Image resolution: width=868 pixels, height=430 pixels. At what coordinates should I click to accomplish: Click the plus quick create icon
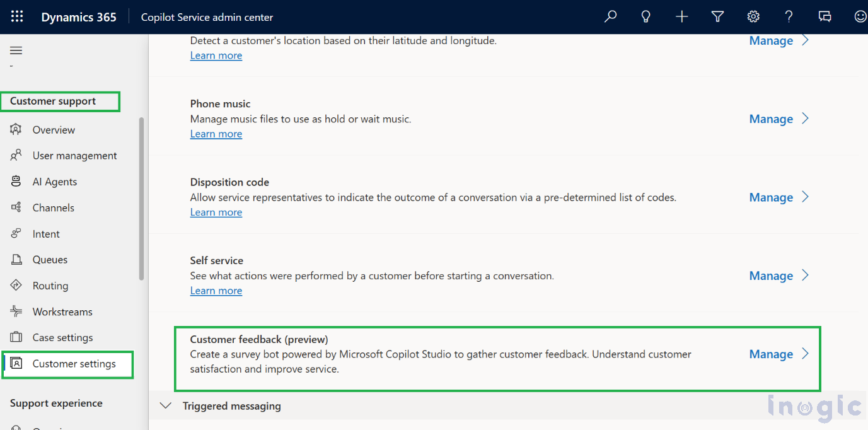681,17
